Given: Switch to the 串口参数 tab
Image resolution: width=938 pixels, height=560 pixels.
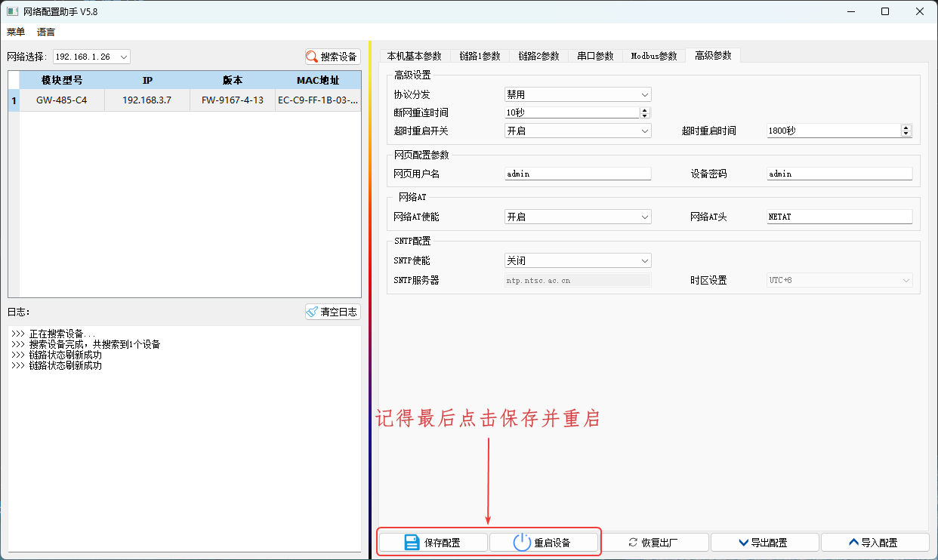Looking at the screenshot, I should point(596,54).
